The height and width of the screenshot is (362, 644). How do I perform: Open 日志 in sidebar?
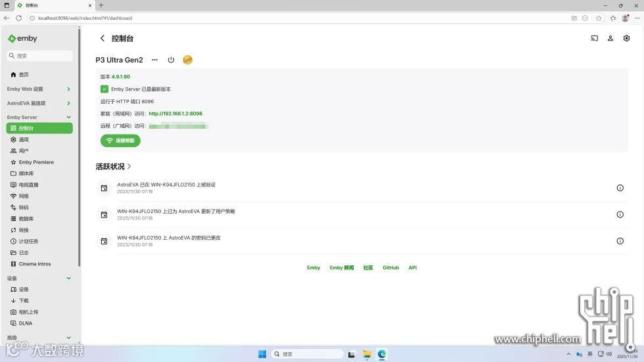point(39,252)
